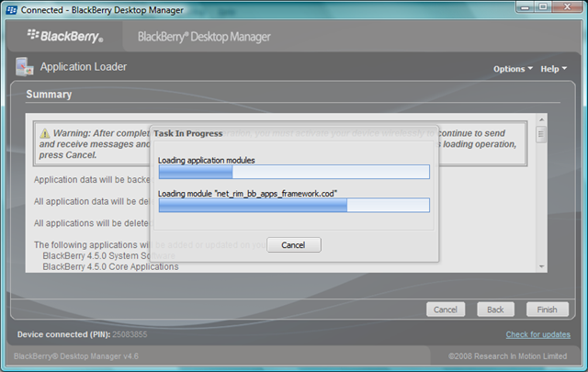
Task: Maximize the Desktop Manager window
Action: [543, 6]
